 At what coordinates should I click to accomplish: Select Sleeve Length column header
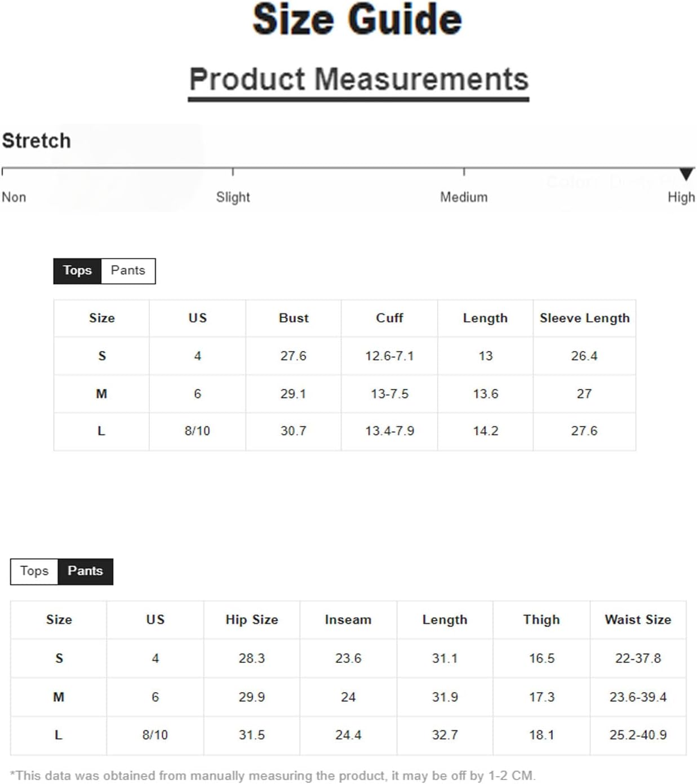tap(584, 318)
